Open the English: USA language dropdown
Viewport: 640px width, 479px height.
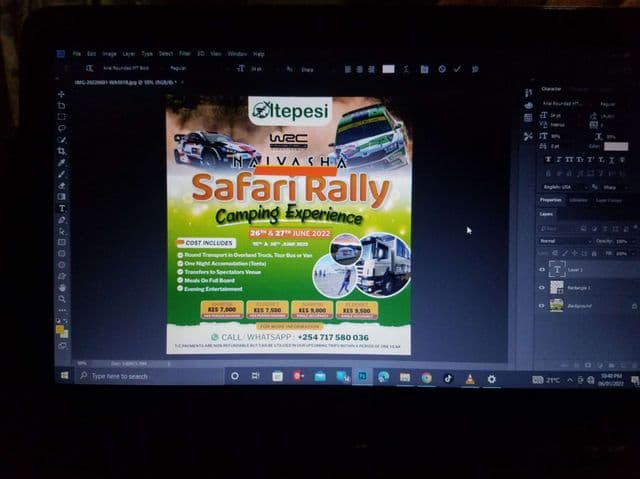coord(565,187)
